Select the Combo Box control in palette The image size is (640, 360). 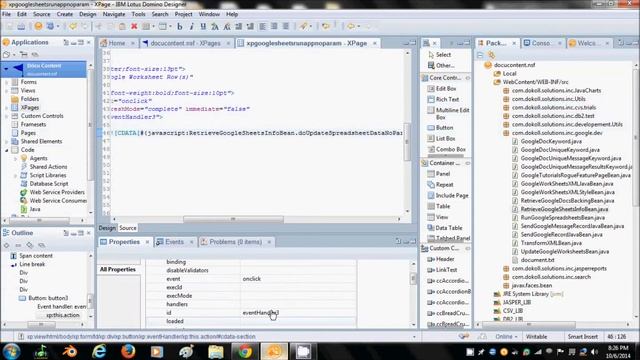(x=446, y=149)
